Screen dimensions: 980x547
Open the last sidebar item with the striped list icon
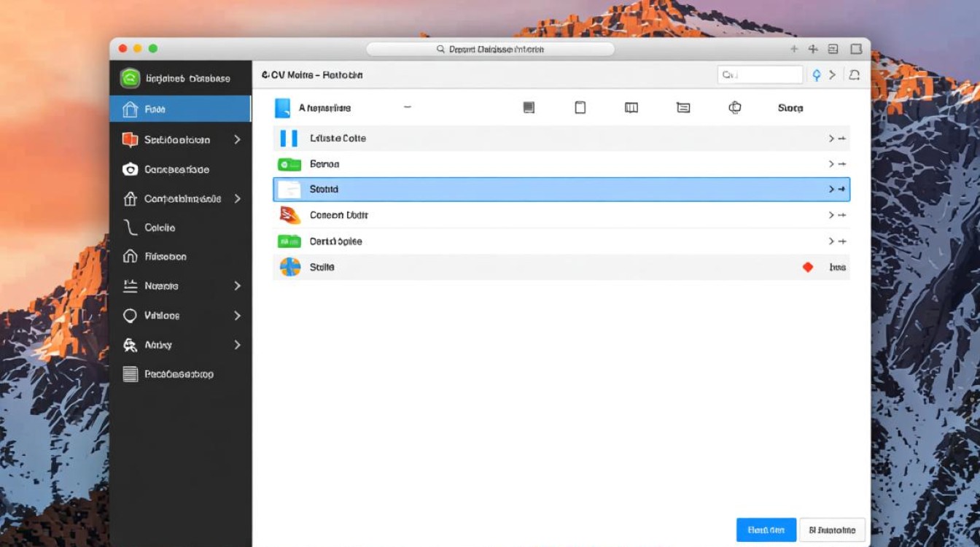131,374
